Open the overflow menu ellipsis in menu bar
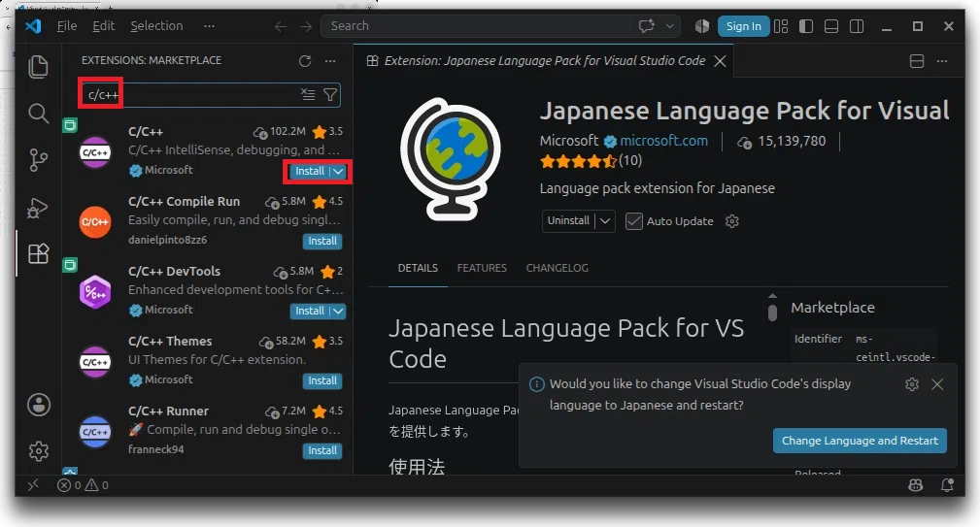Screen dimensions: 980x527 coord(209,26)
